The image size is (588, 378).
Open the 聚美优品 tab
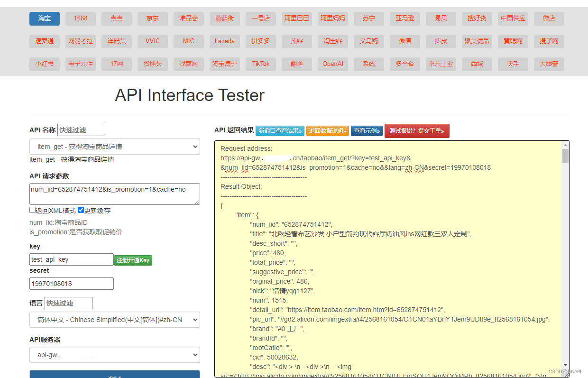[x=477, y=41]
